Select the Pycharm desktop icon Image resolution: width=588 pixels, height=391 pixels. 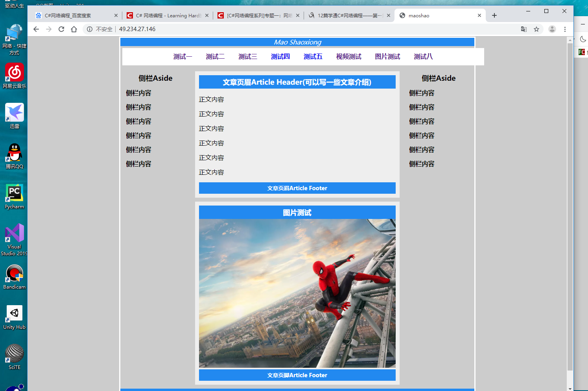14,196
